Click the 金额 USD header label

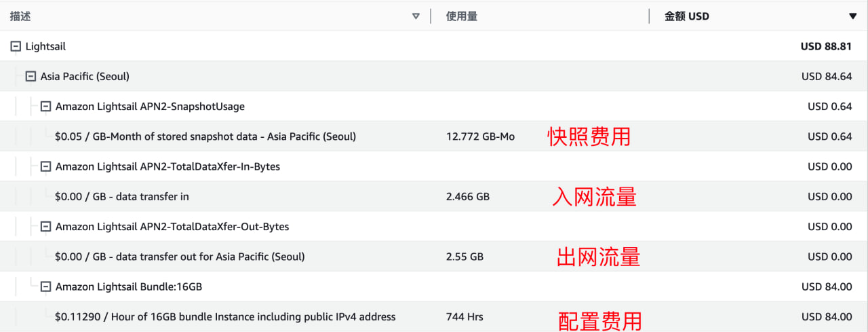(687, 16)
